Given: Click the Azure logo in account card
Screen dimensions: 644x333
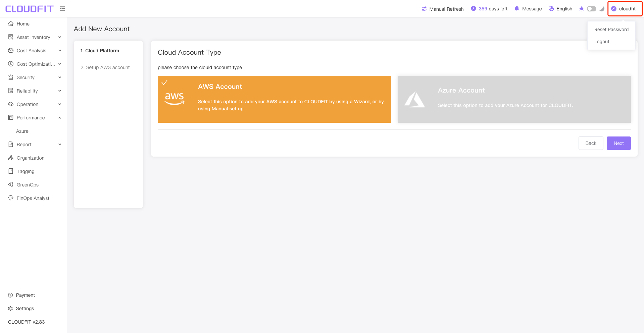Looking at the screenshot, I should pos(414,100).
